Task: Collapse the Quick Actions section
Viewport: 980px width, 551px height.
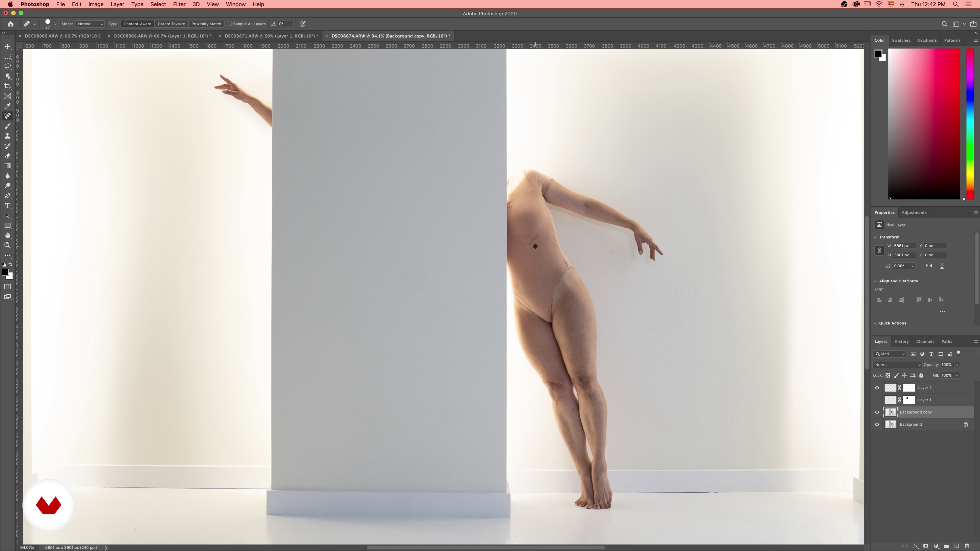Action: click(x=875, y=323)
